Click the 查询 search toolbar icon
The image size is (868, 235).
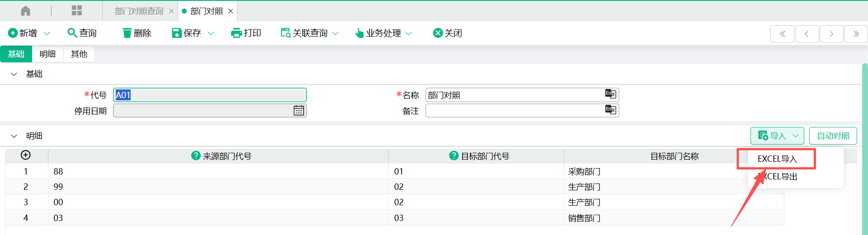pos(72,33)
